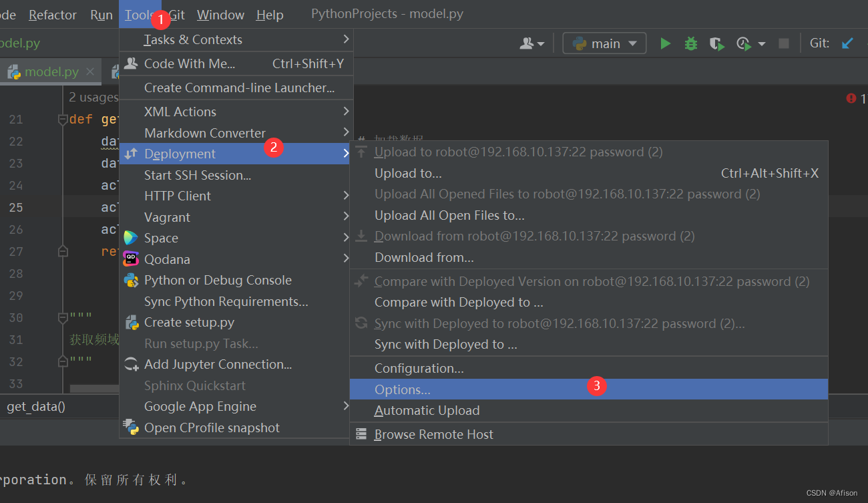Open the Window menu
This screenshot has width=868, height=503.
coord(220,15)
